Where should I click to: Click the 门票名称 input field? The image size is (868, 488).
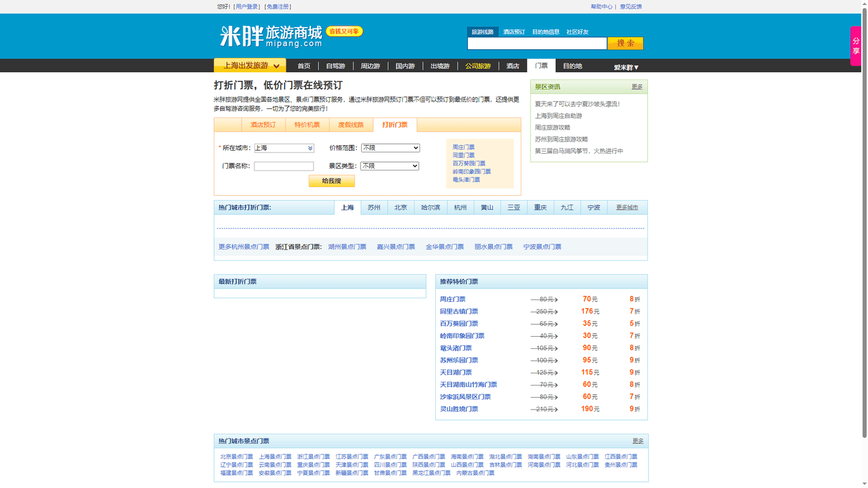click(284, 166)
